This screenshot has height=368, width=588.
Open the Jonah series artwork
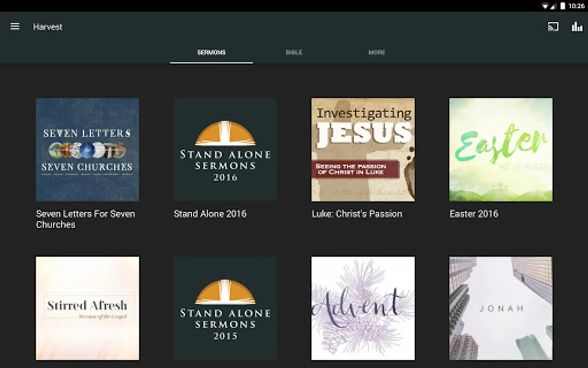[x=501, y=308]
